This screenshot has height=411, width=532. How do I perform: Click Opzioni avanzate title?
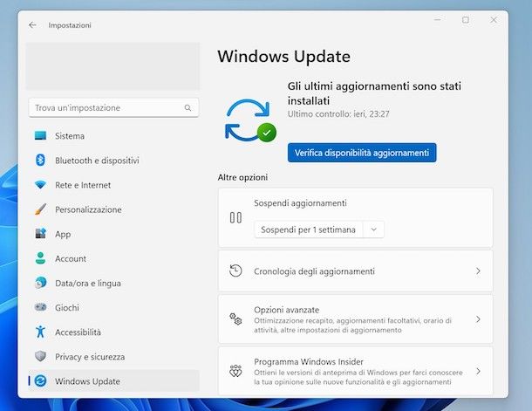tap(286, 310)
